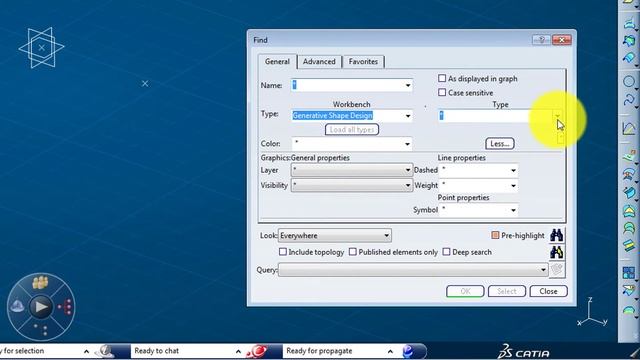Click the Select button

click(x=507, y=291)
